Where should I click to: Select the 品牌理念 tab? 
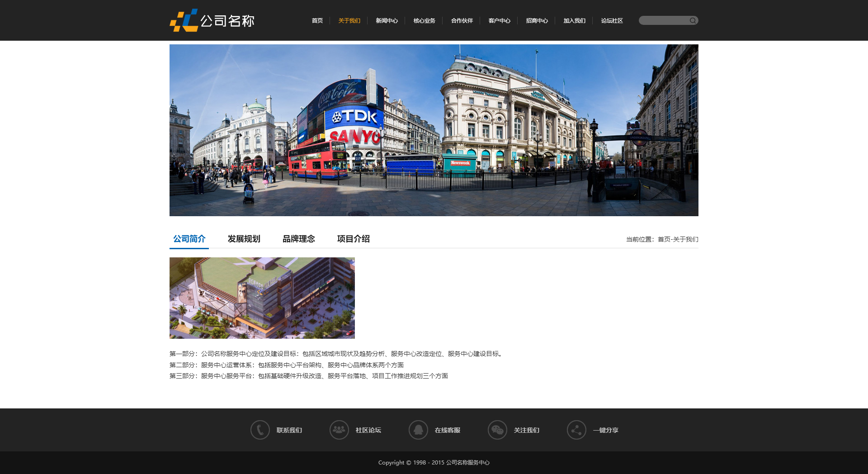point(298,239)
